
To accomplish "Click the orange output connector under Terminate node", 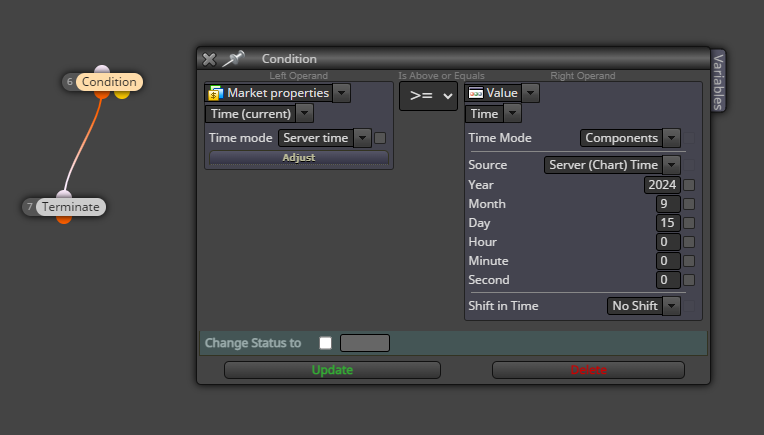I will point(64,219).
